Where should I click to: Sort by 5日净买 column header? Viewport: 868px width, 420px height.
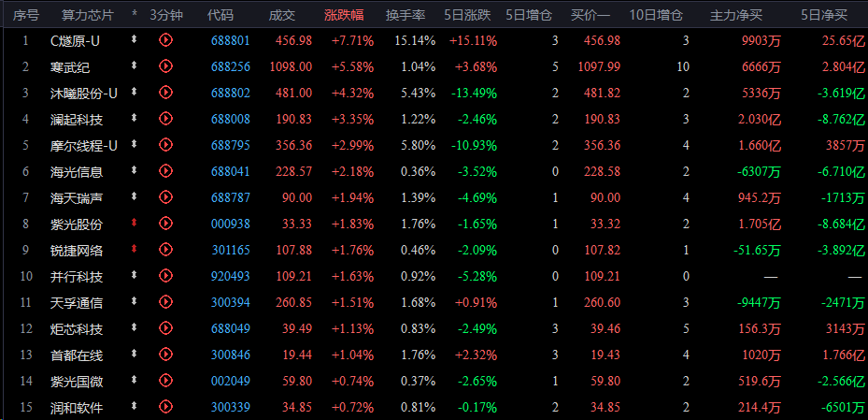(x=824, y=16)
